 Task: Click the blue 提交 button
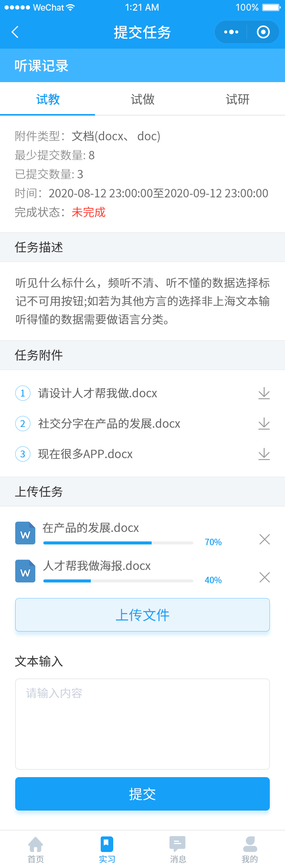pos(142,794)
